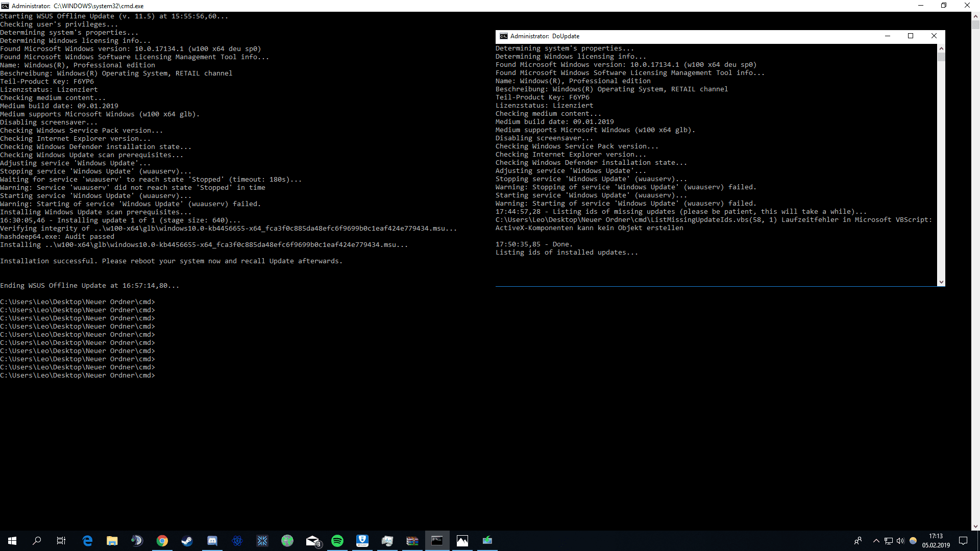Switch to cmd.exe taskbar button
This screenshot has height=551, width=980.
coord(437,541)
